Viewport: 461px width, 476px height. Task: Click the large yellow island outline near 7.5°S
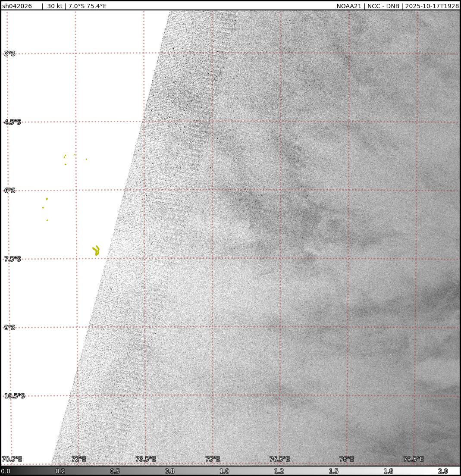pos(96,251)
